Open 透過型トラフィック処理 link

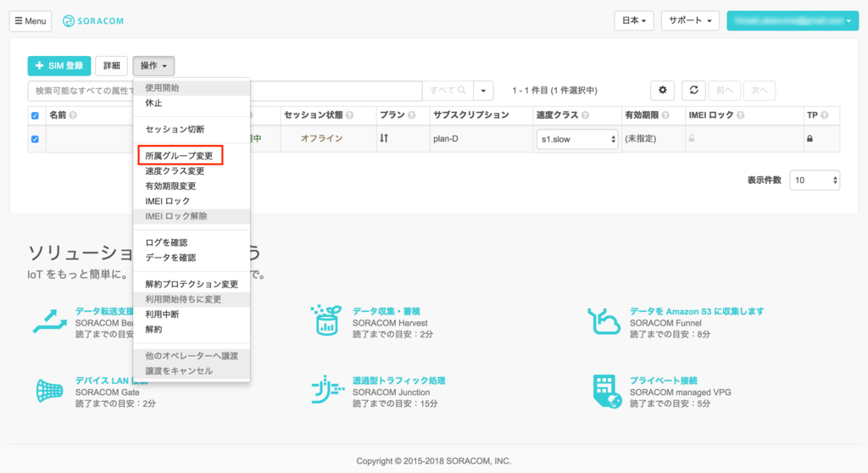pyautogui.click(x=398, y=381)
